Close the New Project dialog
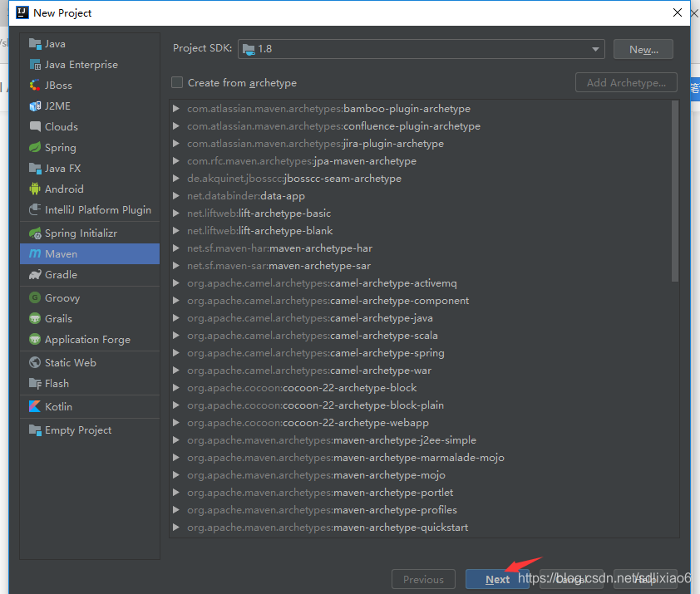700x594 pixels. (678, 12)
